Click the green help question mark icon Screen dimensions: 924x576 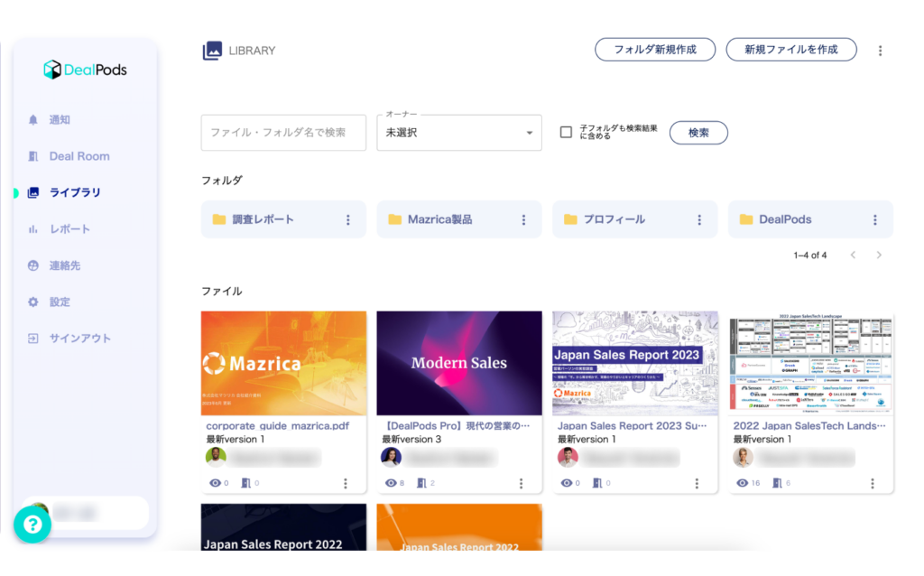32,525
